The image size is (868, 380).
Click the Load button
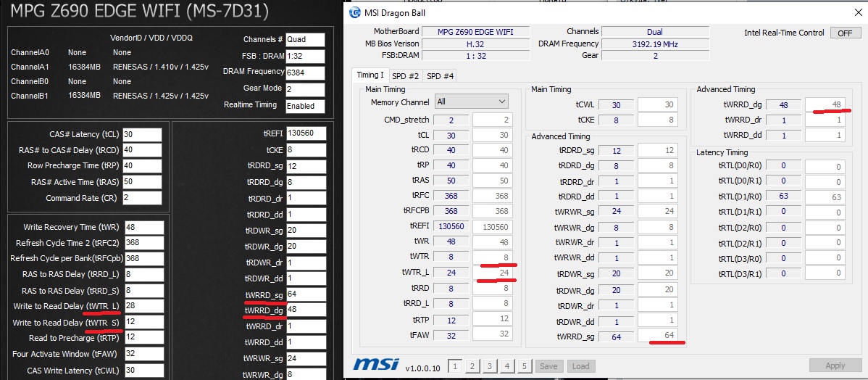[580, 365]
